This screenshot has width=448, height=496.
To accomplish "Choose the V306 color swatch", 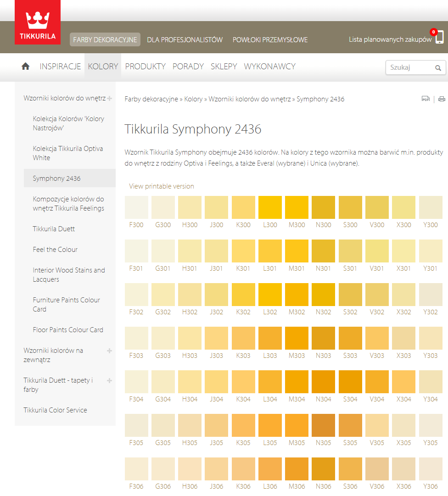I will pyautogui.click(x=377, y=469).
